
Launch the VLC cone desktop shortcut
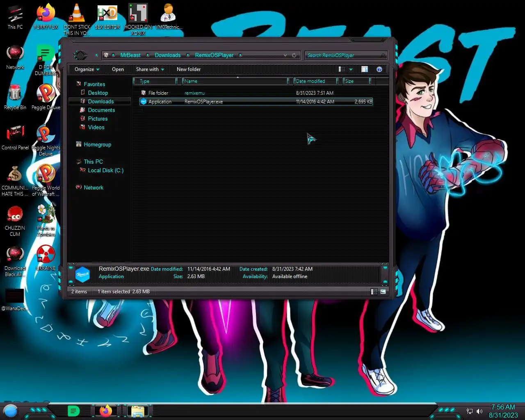click(x=77, y=19)
